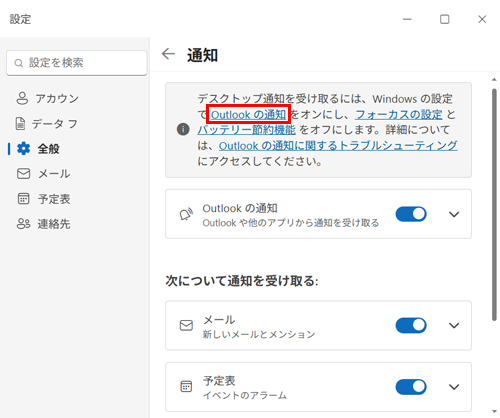Screen dimensions: 500x418
Task: Click the person icon next to アカウン
Action: point(22,98)
